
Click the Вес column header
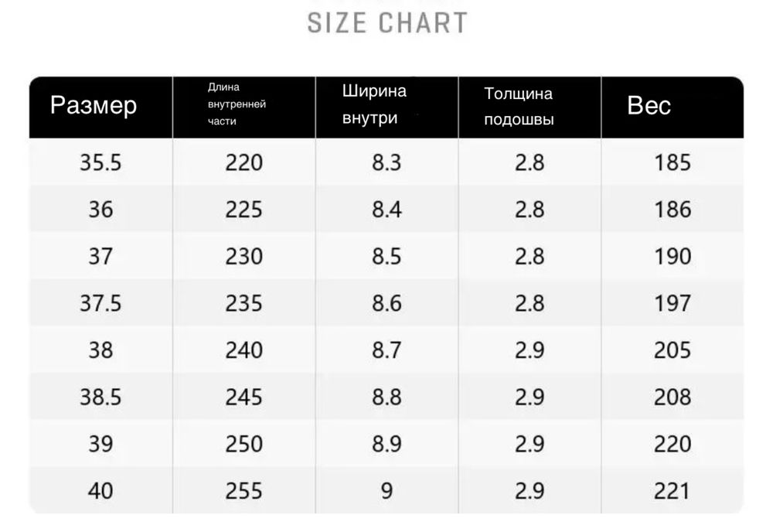(649, 105)
